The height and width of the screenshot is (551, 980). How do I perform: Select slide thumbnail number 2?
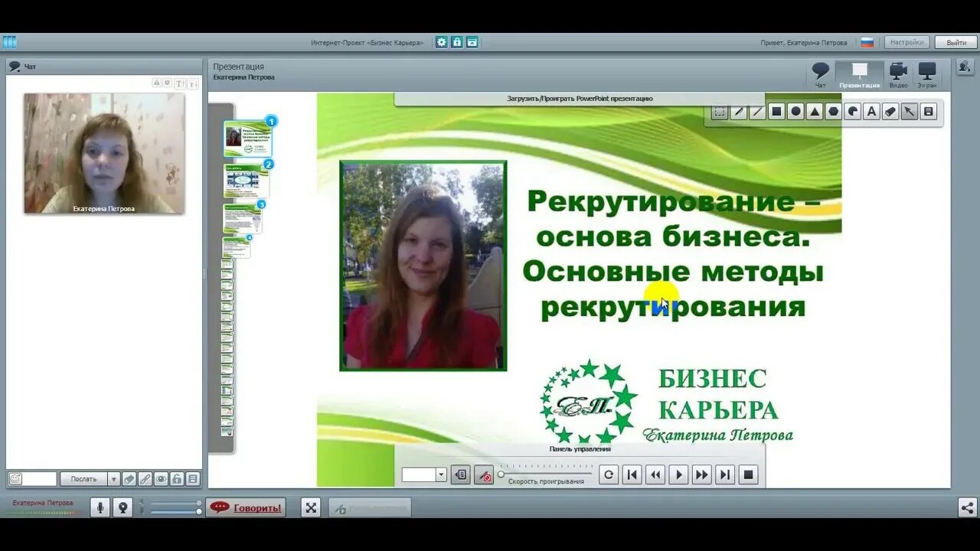point(245,180)
